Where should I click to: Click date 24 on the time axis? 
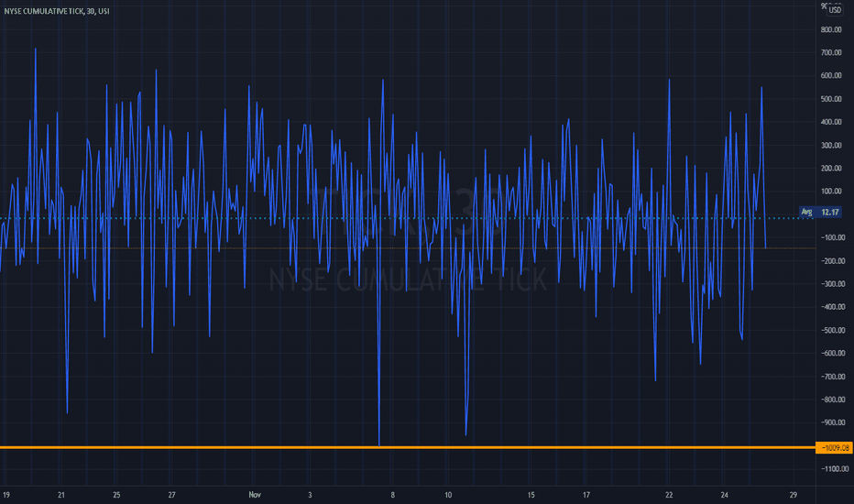(x=724, y=495)
